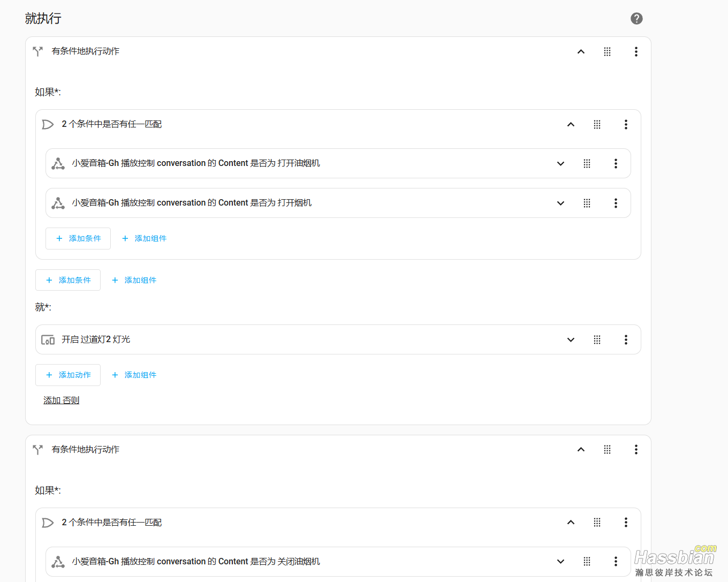Open the three-dot menu of 开启 过道灯2 灯光
728x582 pixels.
[626, 340]
